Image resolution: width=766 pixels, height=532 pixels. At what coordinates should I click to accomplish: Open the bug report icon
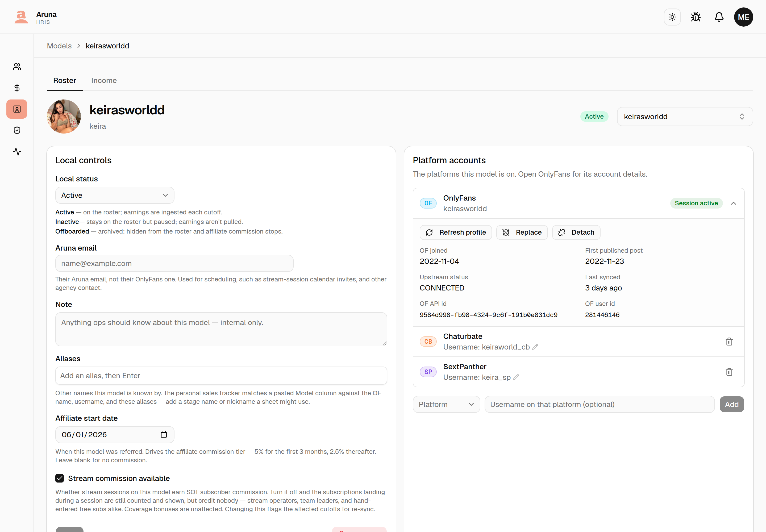click(695, 17)
